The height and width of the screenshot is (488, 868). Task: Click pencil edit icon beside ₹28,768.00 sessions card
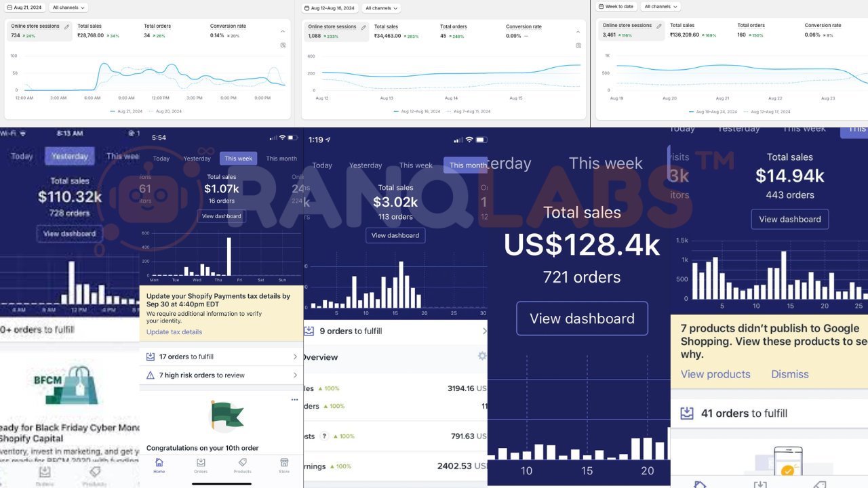[x=66, y=27]
